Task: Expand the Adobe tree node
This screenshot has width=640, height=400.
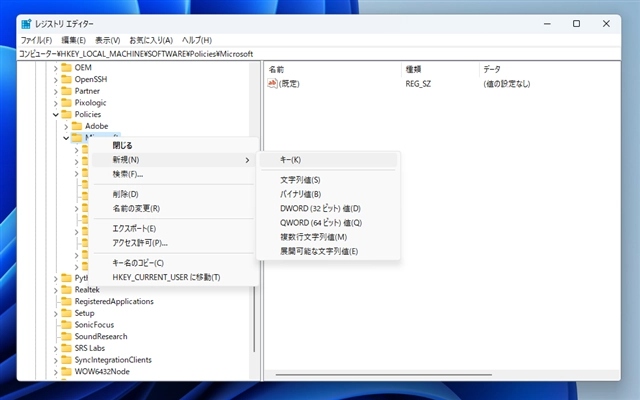Action: (x=66, y=127)
